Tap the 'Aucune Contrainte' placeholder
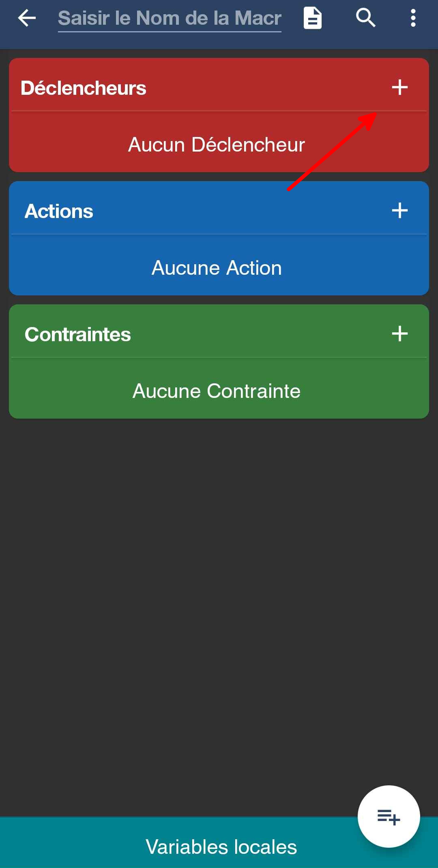438x868 pixels. (216, 391)
